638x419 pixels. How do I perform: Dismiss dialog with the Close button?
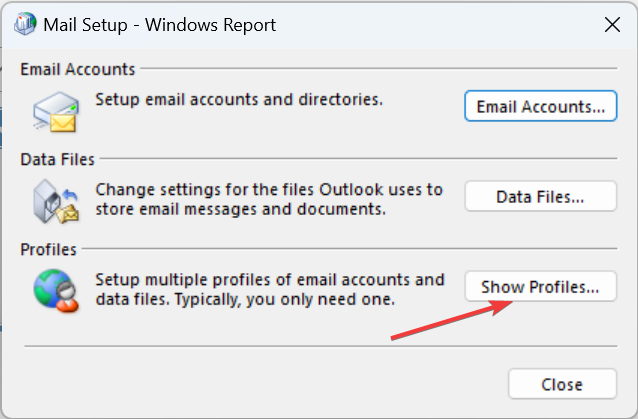click(x=562, y=384)
